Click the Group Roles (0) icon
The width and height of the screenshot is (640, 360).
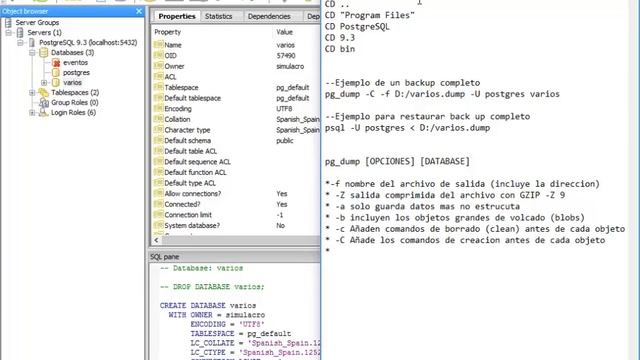pyautogui.click(x=44, y=102)
